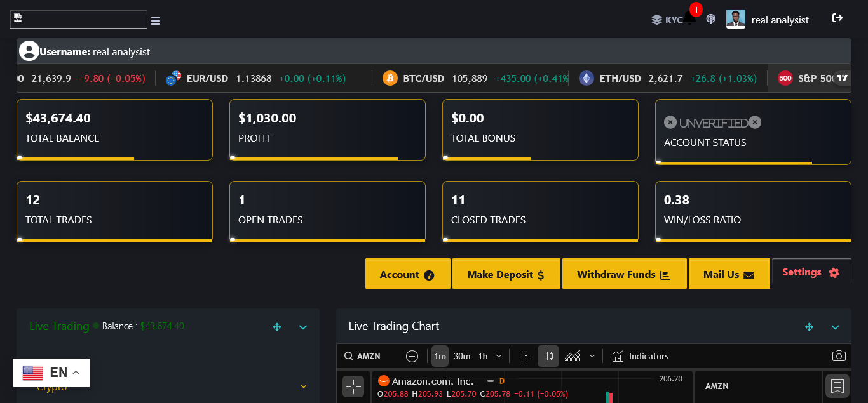Open the hamburger menu beside the logo

click(156, 21)
